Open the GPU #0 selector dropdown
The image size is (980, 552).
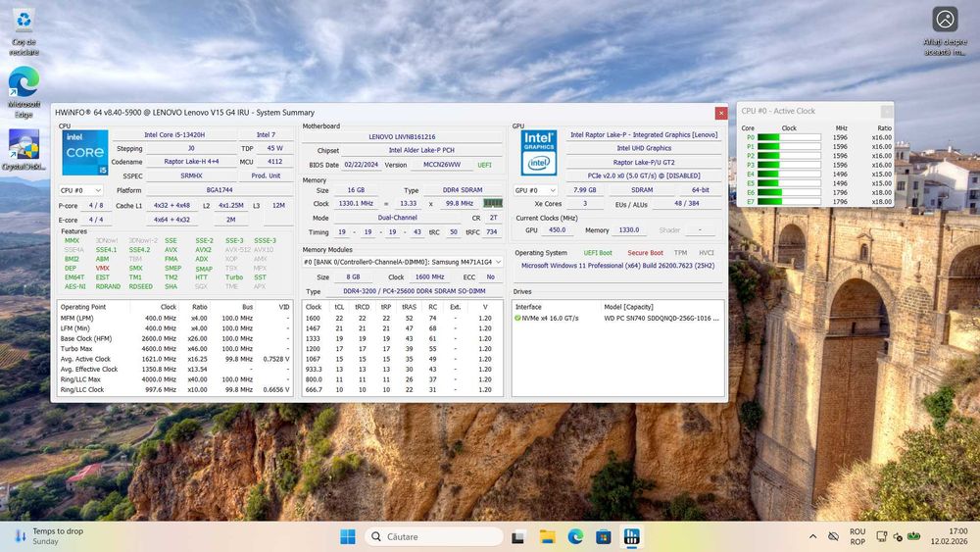click(x=536, y=190)
